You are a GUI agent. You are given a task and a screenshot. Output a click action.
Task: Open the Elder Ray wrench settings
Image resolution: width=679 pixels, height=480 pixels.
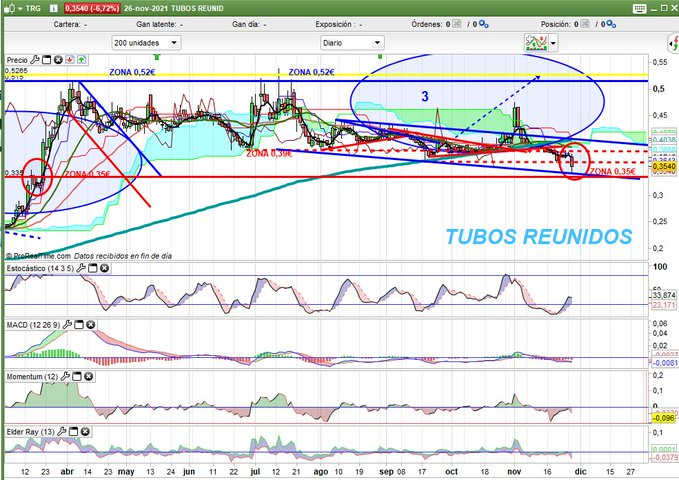coord(62,431)
